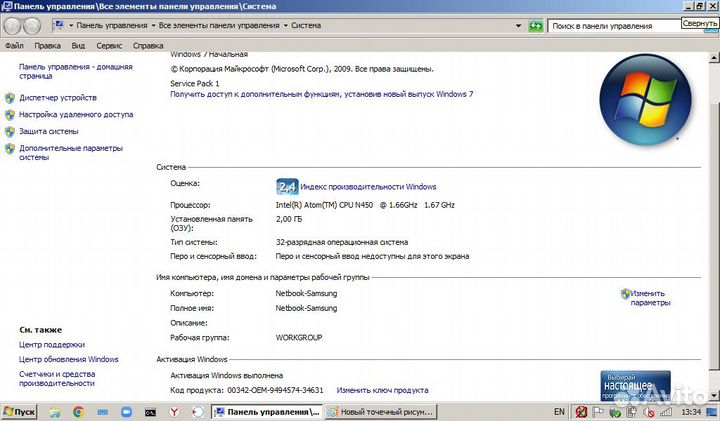This screenshot has height=421, width=720.
Task: Open the blue keyboard-like app icon in the taskbar
Action: [x=102, y=412]
